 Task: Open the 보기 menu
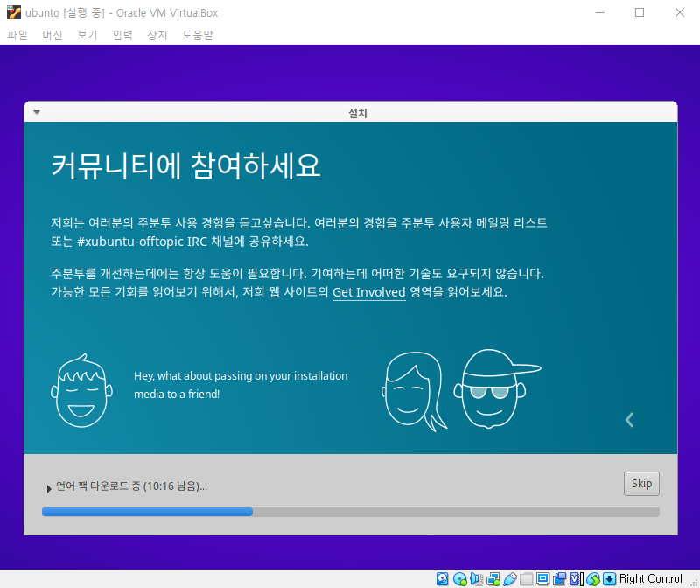coord(87,35)
